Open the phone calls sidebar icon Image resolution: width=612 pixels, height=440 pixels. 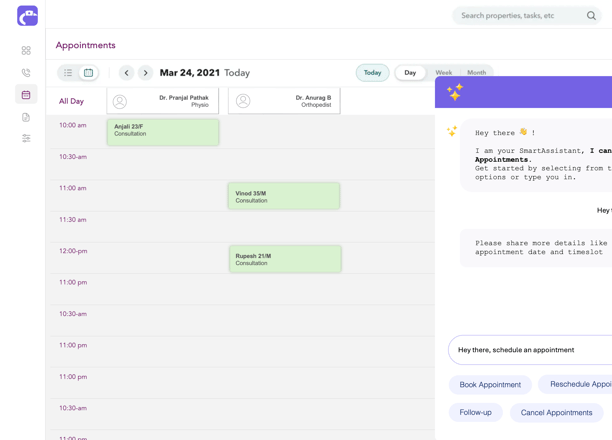click(26, 73)
